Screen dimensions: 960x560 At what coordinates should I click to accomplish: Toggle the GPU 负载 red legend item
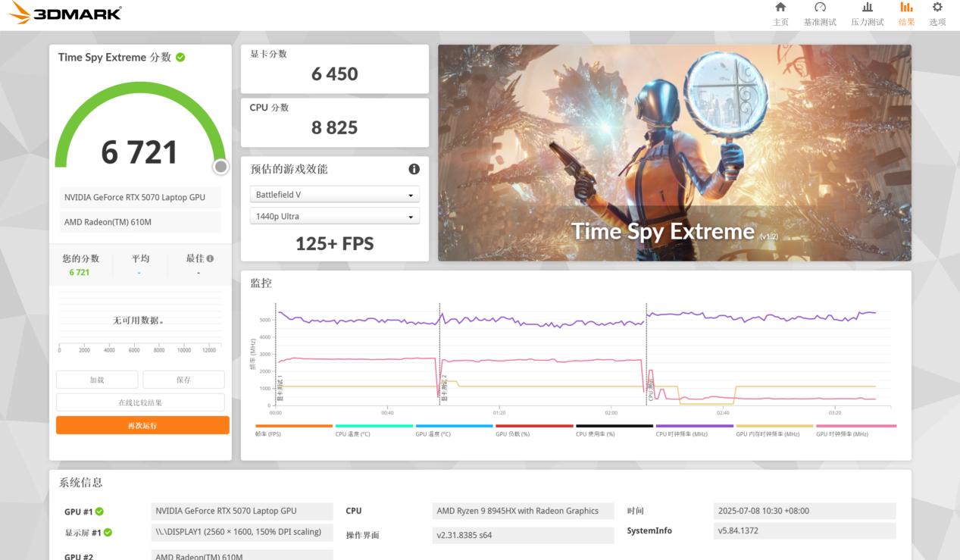click(534, 430)
